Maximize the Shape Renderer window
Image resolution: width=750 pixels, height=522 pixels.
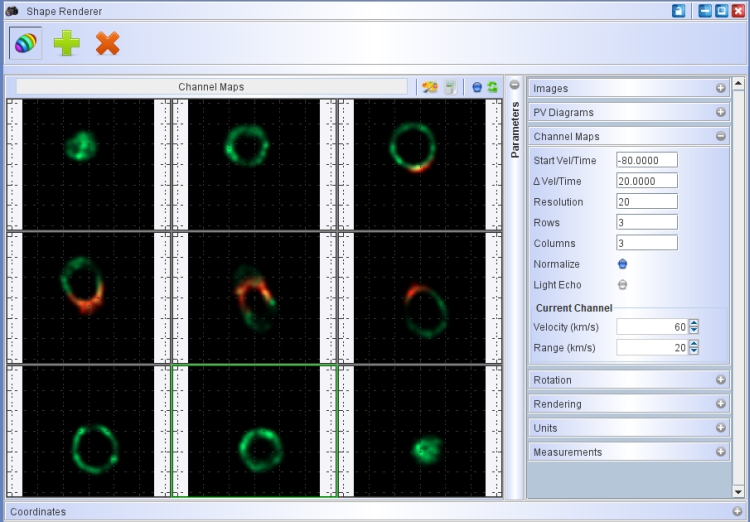click(x=721, y=11)
